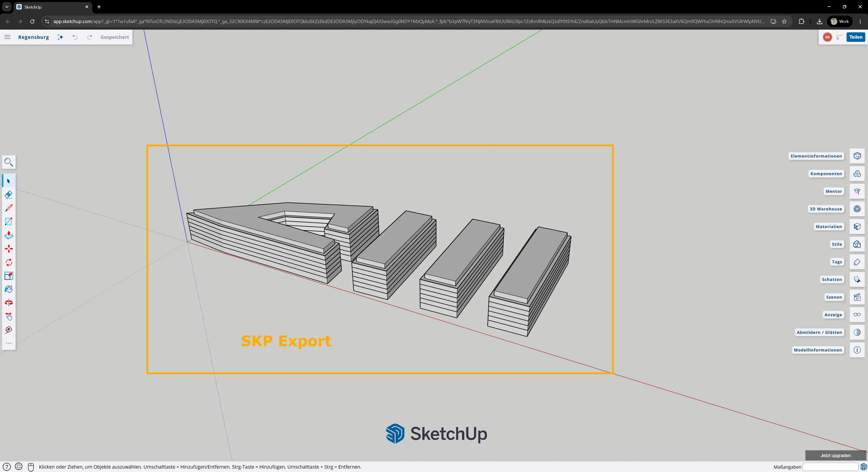This screenshot has height=472, width=868.
Task: Choose the Rotate tool
Action: (x=9, y=262)
